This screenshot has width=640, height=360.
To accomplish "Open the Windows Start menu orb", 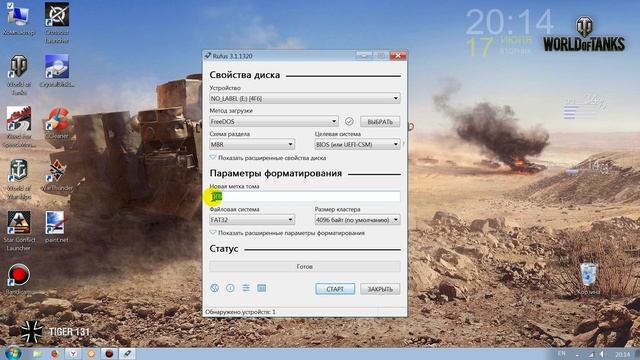I will (13, 353).
